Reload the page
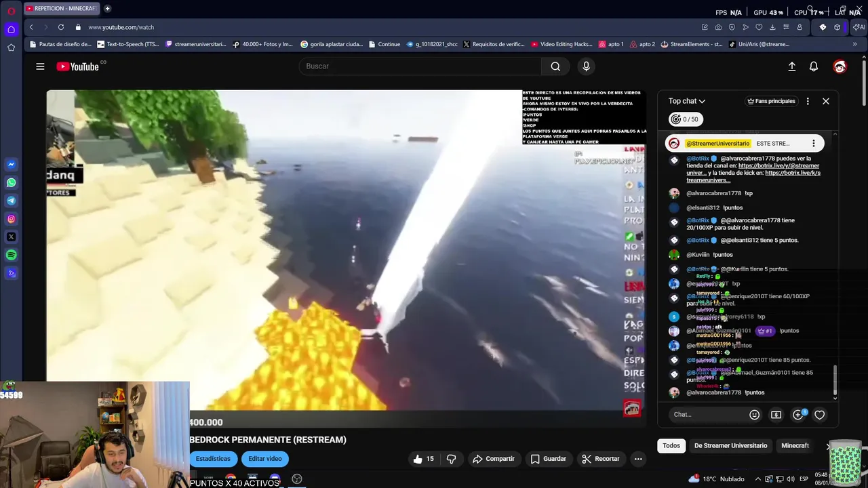868x488 pixels. click(x=61, y=27)
